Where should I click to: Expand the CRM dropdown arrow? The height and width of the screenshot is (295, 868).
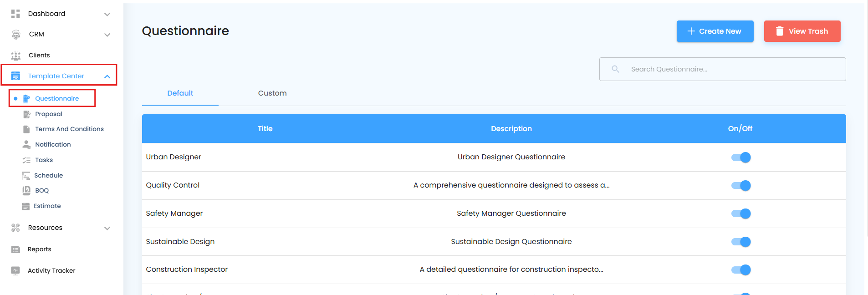pyautogui.click(x=107, y=35)
